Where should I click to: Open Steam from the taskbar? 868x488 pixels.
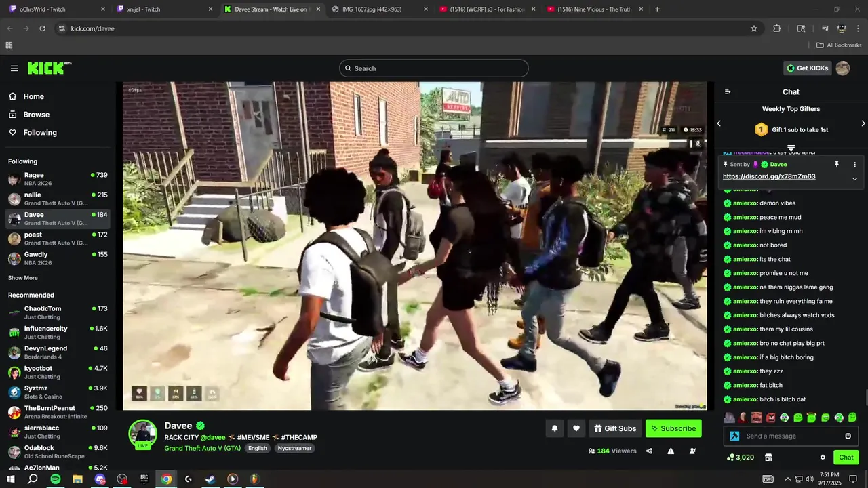pos(210,479)
